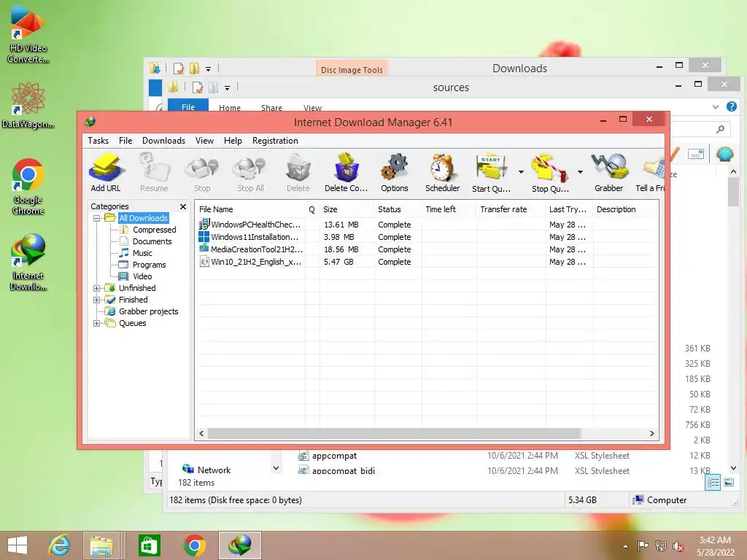Open the Windows Store taskbar icon
The width and height of the screenshot is (747, 560).
tap(149, 545)
